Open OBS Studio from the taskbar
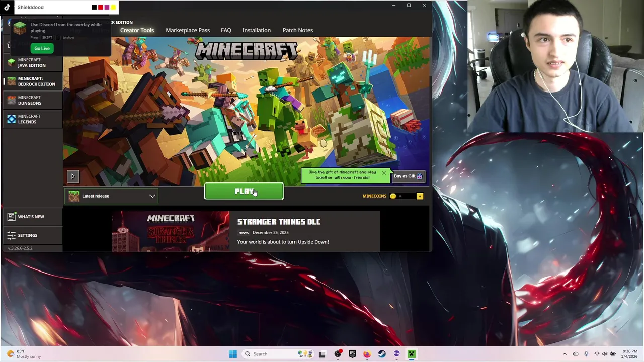 click(x=338, y=354)
